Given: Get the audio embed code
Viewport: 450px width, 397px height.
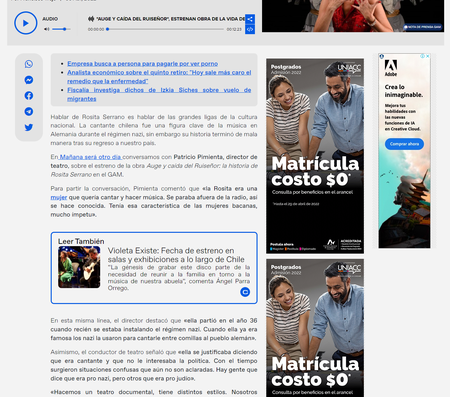Looking at the screenshot, I should (x=250, y=29).
